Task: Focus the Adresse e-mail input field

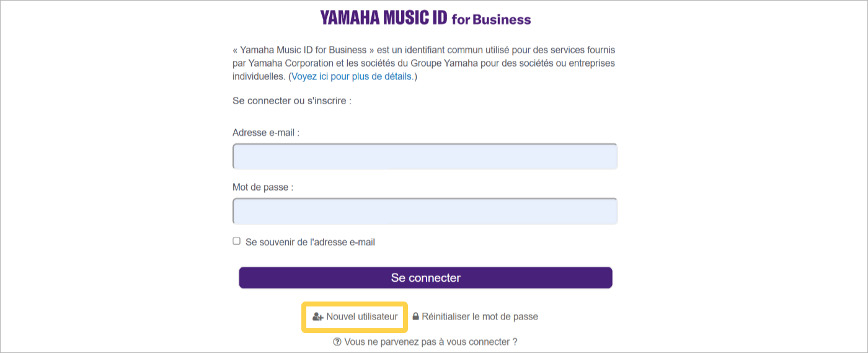Action: [x=425, y=156]
